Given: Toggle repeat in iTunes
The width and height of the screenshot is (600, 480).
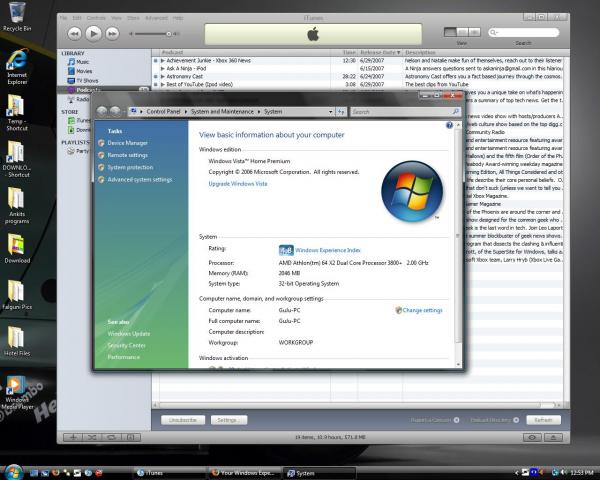Looking at the screenshot, I should click(x=111, y=437).
